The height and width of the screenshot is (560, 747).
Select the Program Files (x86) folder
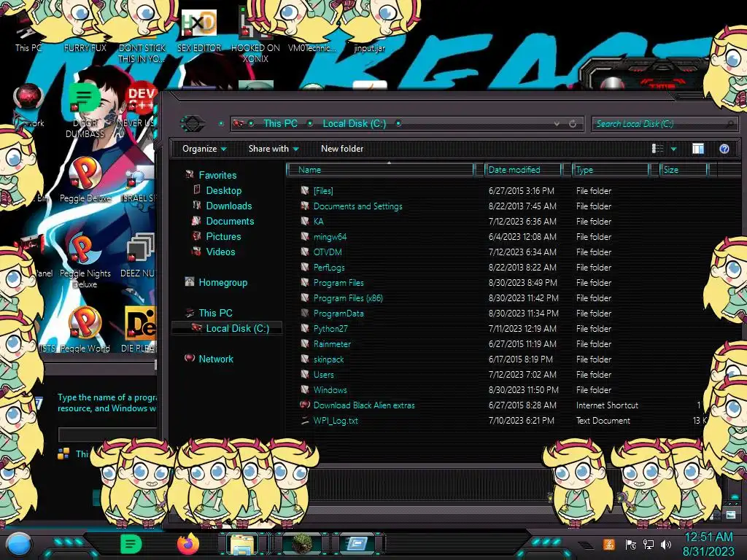click(348, 298)
